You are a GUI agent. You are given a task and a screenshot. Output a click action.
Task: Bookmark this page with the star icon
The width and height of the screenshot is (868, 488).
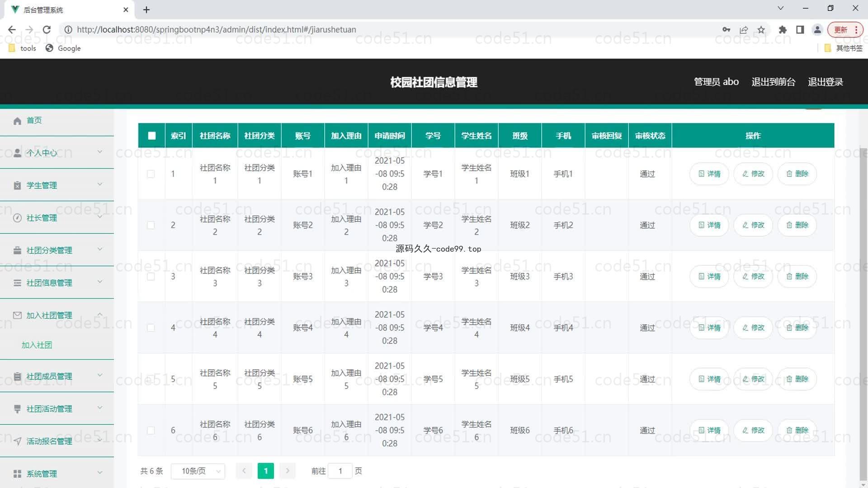(x=761, y=29)
